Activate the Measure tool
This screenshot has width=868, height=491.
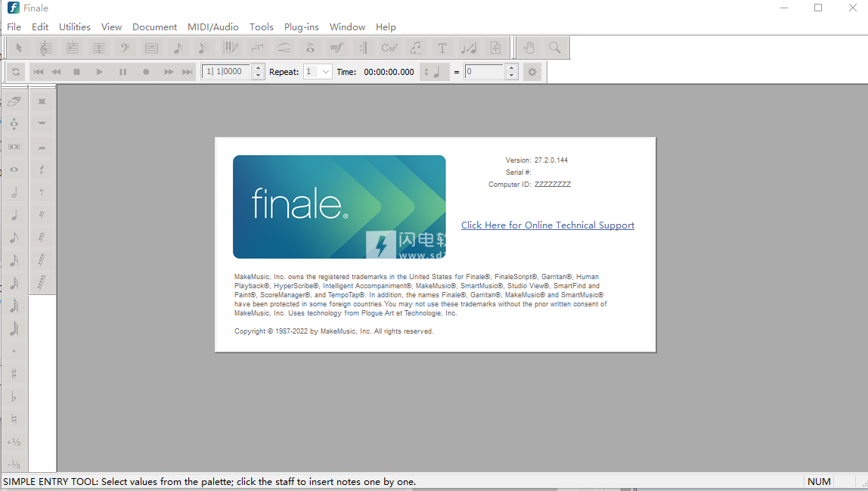click(152, 48)
